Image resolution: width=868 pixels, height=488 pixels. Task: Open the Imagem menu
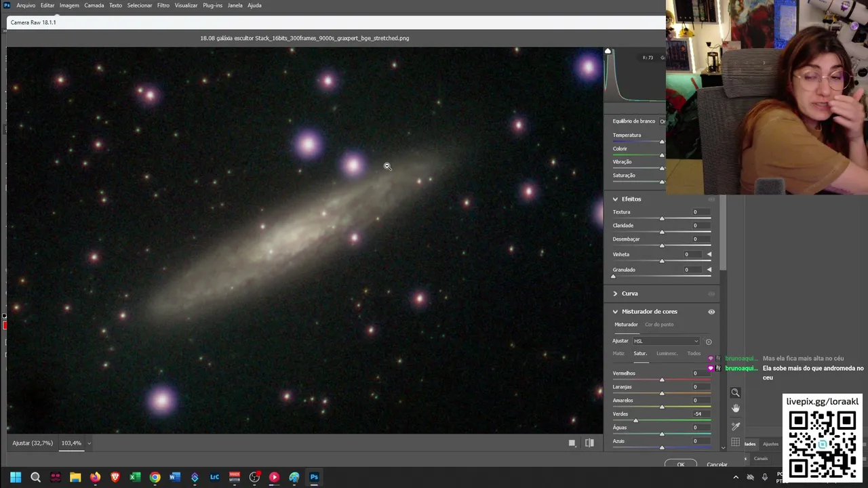tap(69, 5)
